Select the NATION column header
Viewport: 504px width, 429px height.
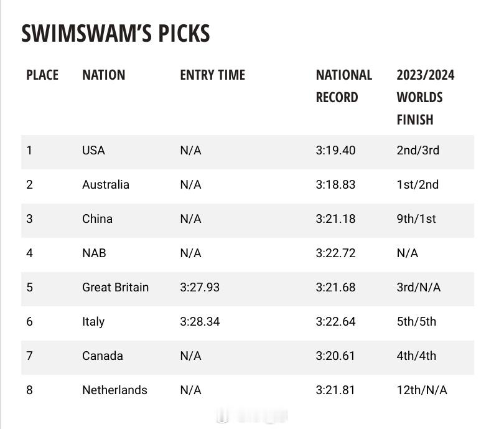(x=103, y=75)
